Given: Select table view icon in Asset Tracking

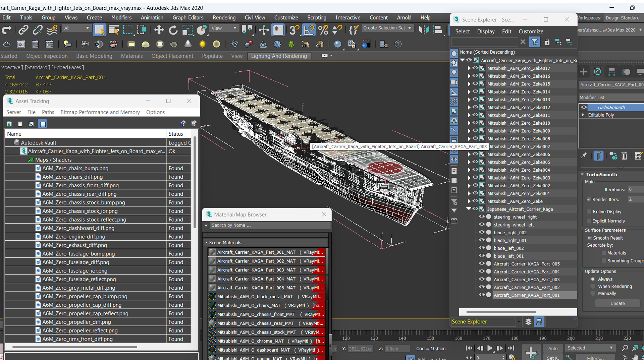Looking at the screenshot, I should [x=43, y=124].
